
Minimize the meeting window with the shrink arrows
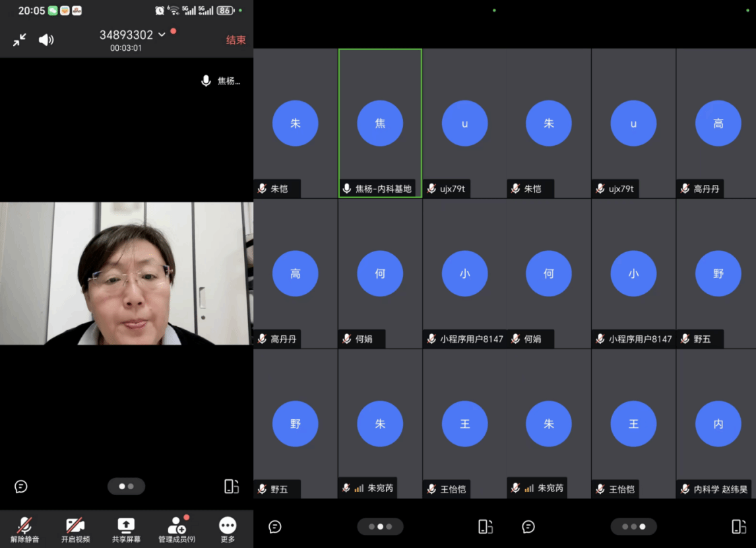coord(20,40)
